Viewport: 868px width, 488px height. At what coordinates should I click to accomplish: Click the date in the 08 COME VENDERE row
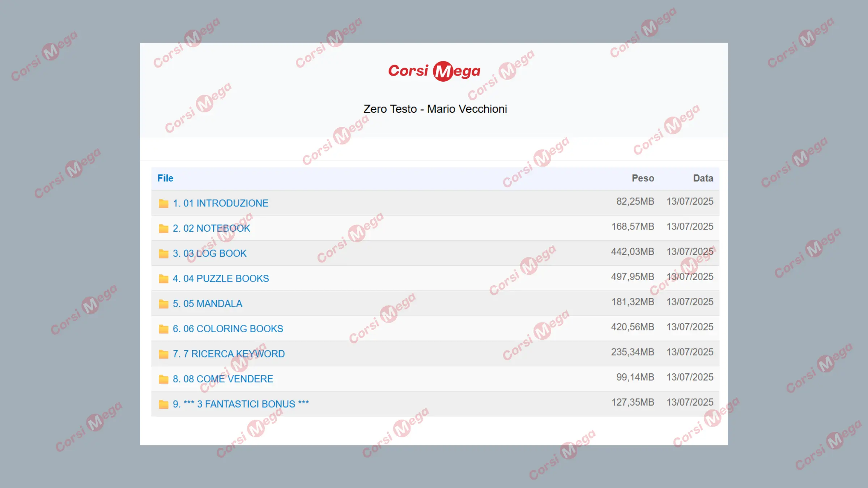(x=690, y=377)
